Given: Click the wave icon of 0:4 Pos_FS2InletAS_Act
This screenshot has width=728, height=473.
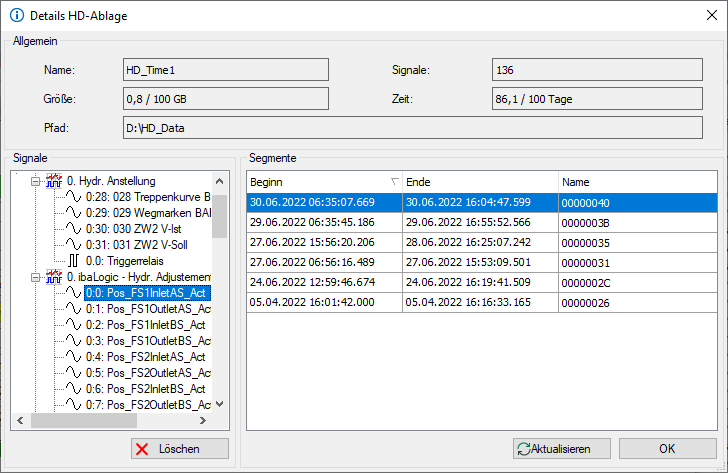Looking at the screenshot, I should [73, 357].
